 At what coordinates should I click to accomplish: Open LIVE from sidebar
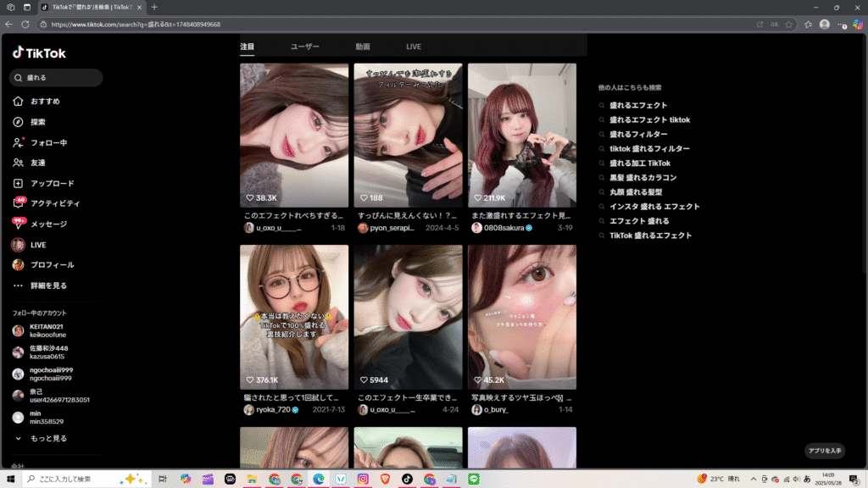click(30, 245)
